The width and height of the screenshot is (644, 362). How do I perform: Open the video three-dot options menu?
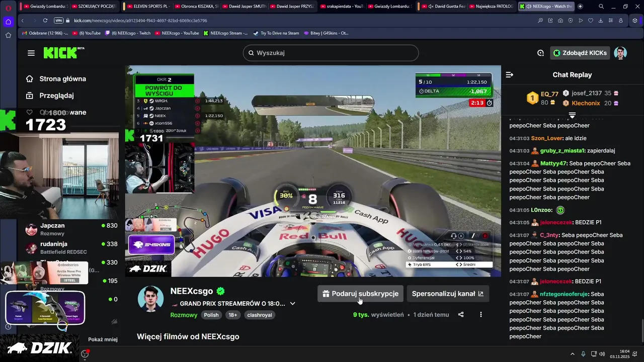pos(480,315)
